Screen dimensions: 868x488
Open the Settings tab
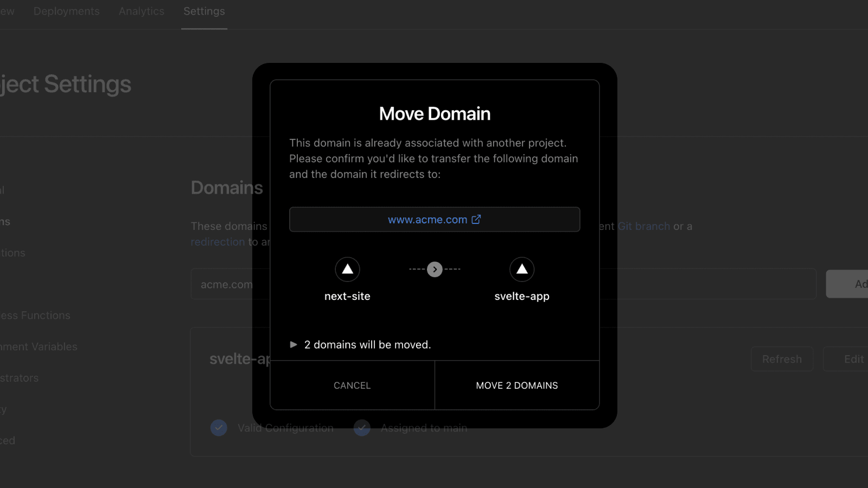(204, 11)
